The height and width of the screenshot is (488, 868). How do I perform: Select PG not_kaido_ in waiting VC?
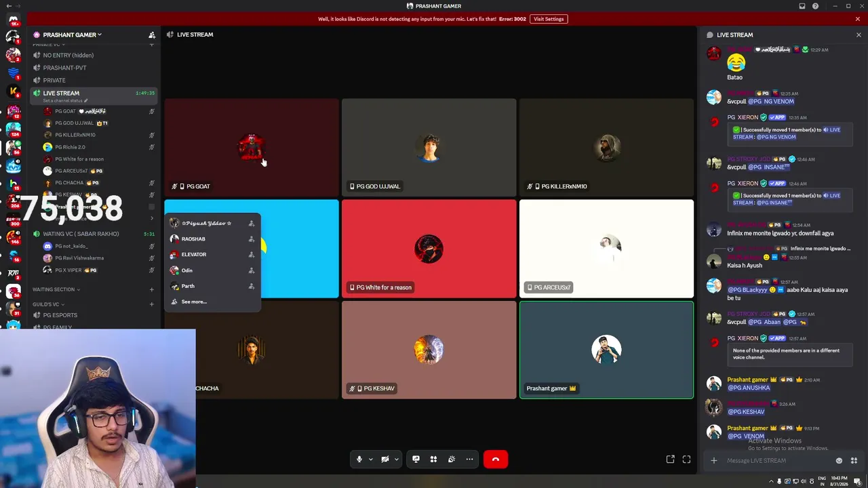click(98, 246)
